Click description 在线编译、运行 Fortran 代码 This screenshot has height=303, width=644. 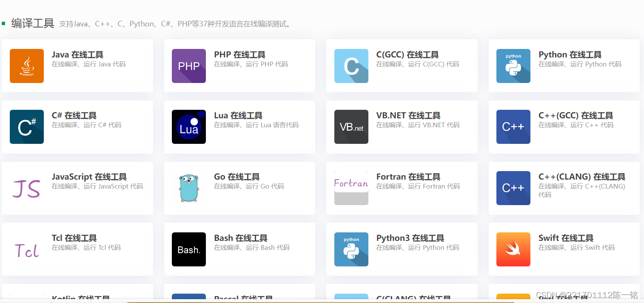pos(418,186)
